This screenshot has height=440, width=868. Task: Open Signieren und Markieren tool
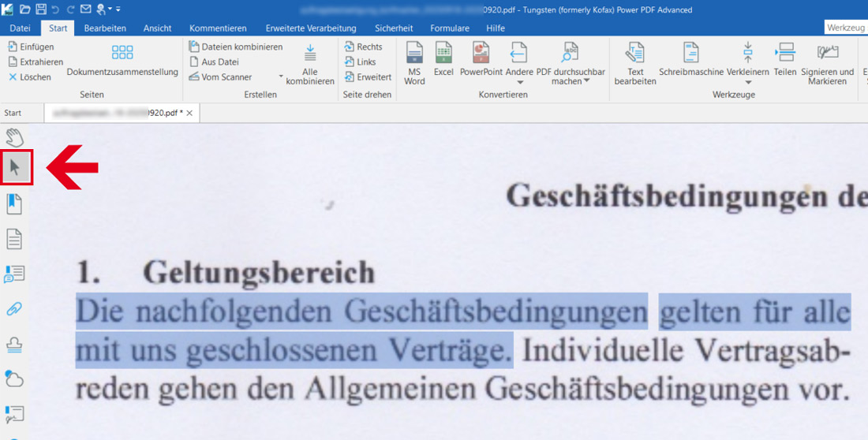(827, 63)
